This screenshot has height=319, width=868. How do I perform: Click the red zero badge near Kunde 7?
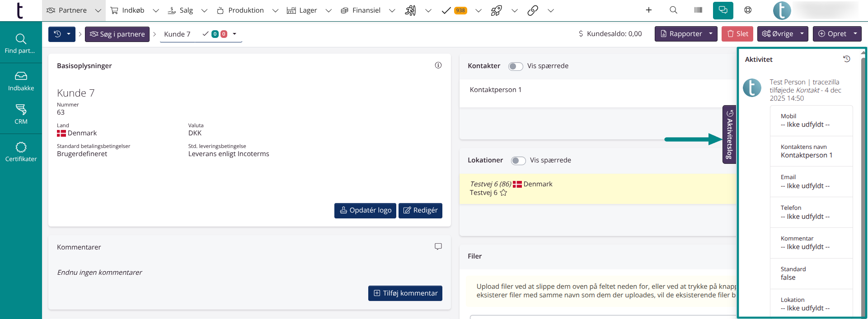[x=224, y=34]
